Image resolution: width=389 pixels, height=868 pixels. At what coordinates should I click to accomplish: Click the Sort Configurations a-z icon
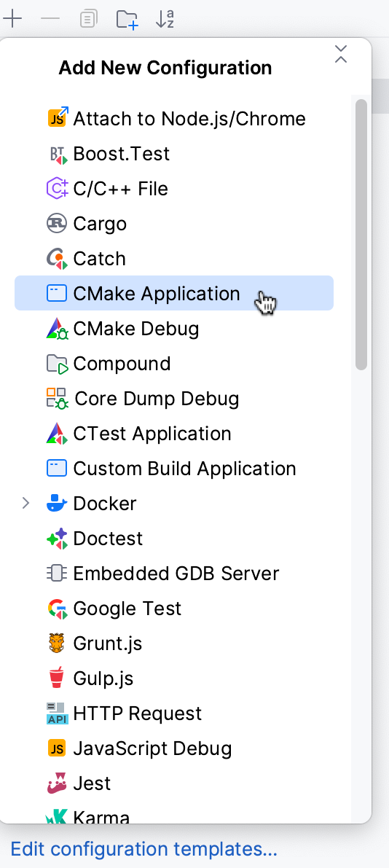click(x=165, y=19)
